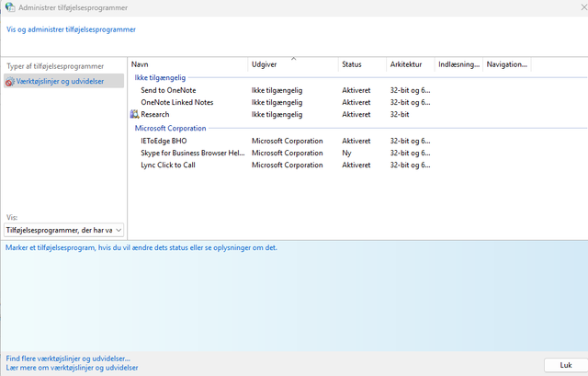Open the Vis dropdown for add-on filter
Viewport: 588px width, 376px height.
click(x=63, y=230)
